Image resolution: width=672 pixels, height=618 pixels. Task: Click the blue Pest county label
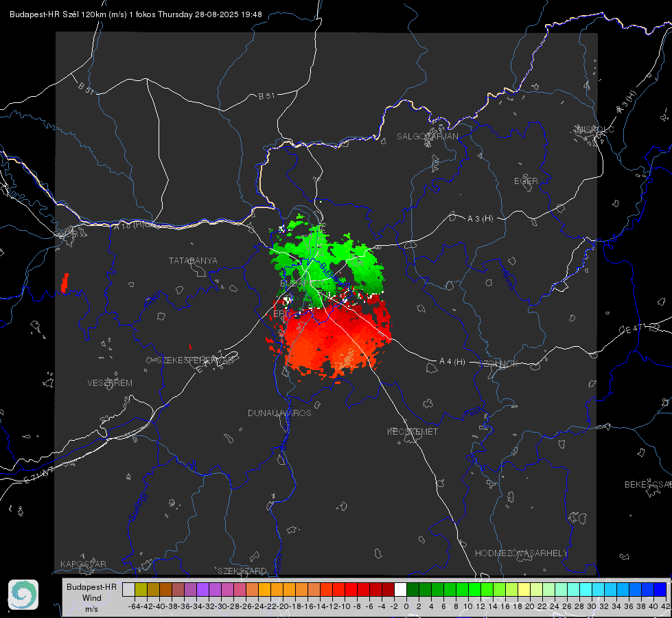(472, 413)
